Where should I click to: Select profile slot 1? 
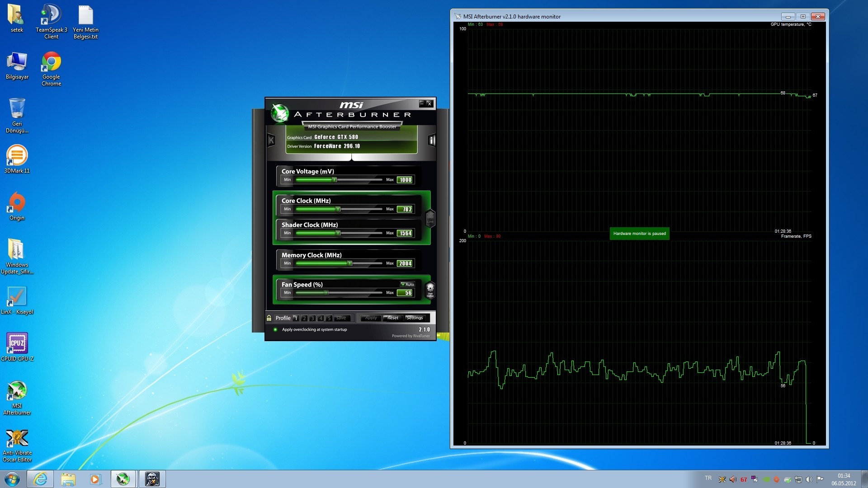[296, 318]
